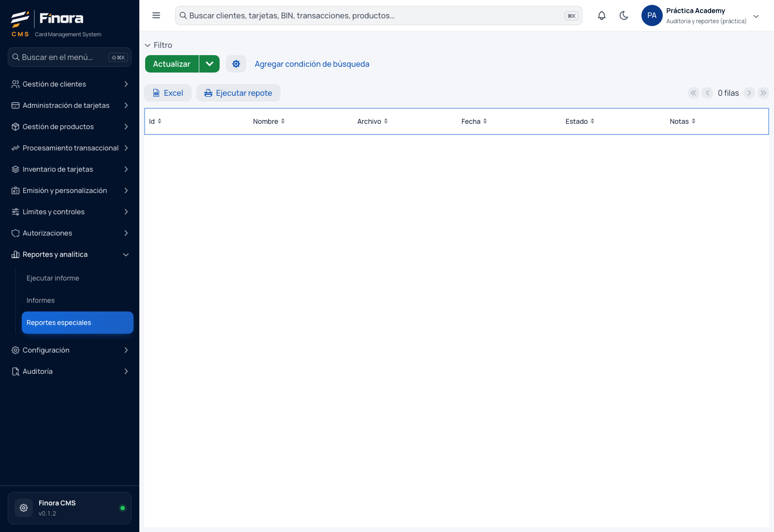
Task: Sort the table by Fecha column
Action: [x=474, y=121]
